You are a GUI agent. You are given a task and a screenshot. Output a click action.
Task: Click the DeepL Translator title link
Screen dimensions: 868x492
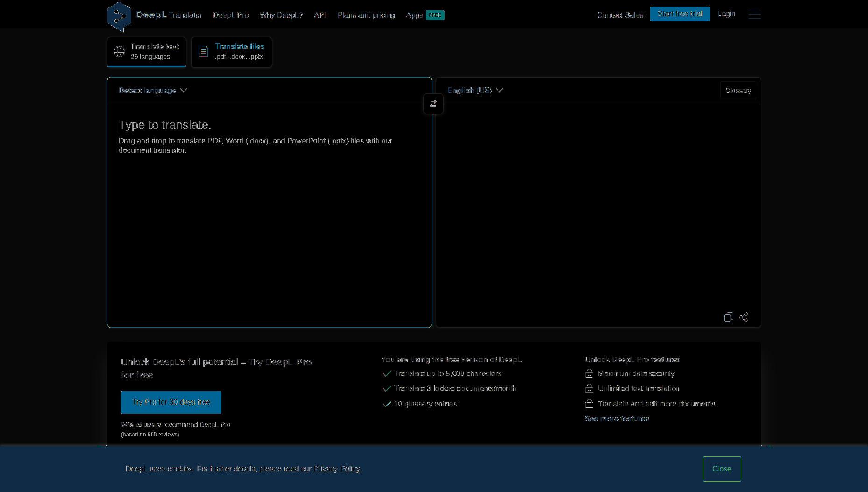[x=169, y=15]
